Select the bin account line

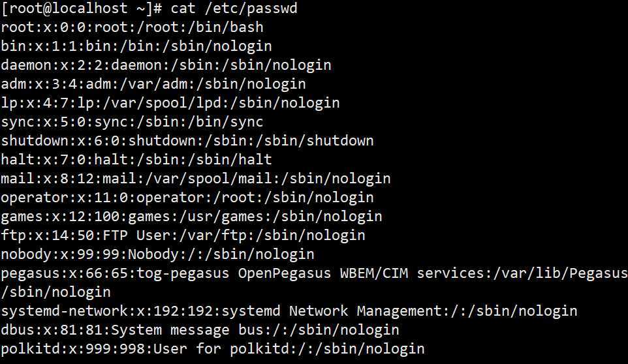pos(136,46)
